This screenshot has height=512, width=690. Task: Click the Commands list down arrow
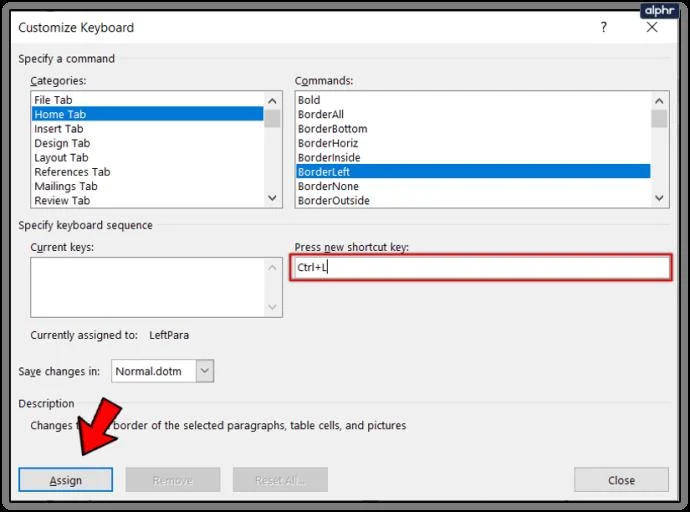[x=659, y=198]
